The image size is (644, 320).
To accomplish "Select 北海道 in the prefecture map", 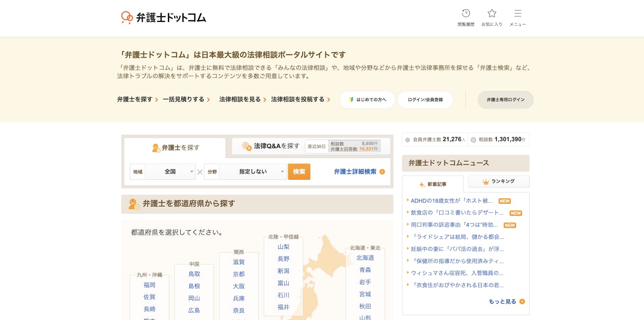I will (365, 258).
